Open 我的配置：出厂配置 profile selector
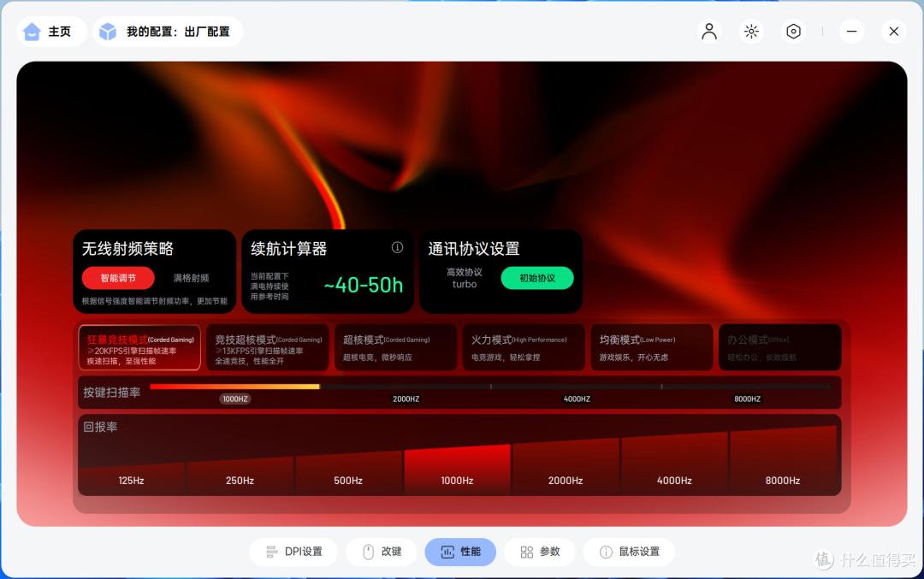 point(168,32)
